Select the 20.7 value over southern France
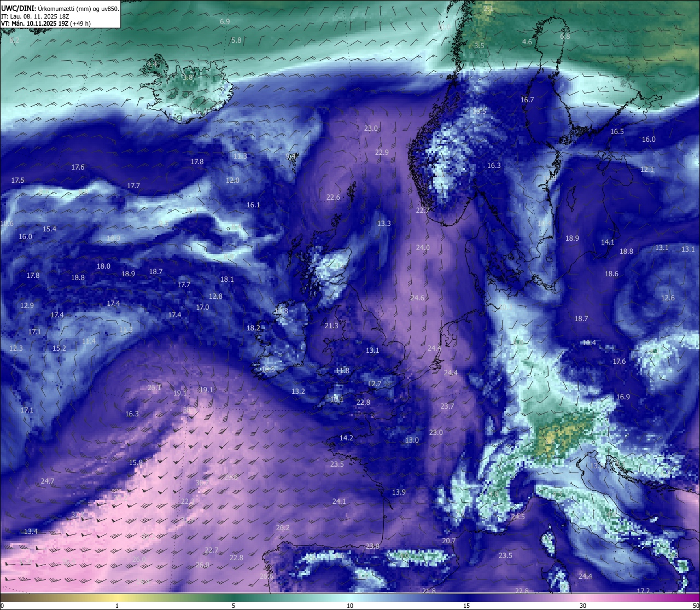The width and height of the screenshot is (700, 610). [x=448, y=541]
